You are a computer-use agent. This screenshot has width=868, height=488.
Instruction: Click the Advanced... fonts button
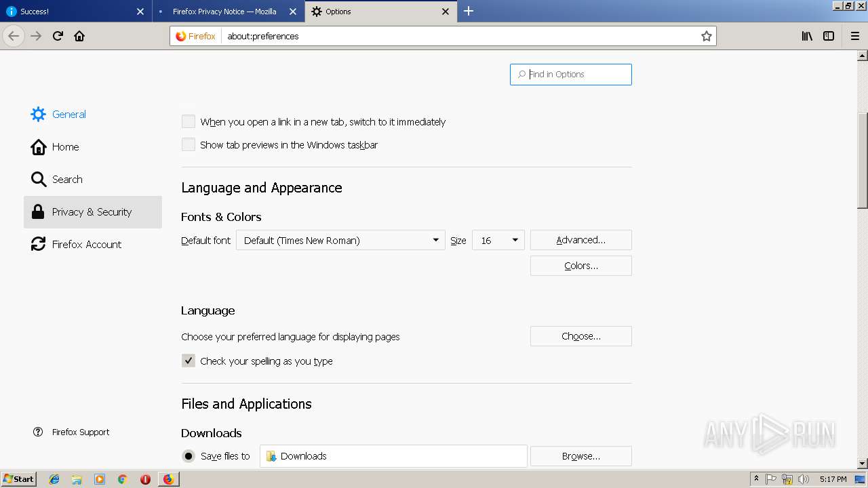(x=581, y=240)
